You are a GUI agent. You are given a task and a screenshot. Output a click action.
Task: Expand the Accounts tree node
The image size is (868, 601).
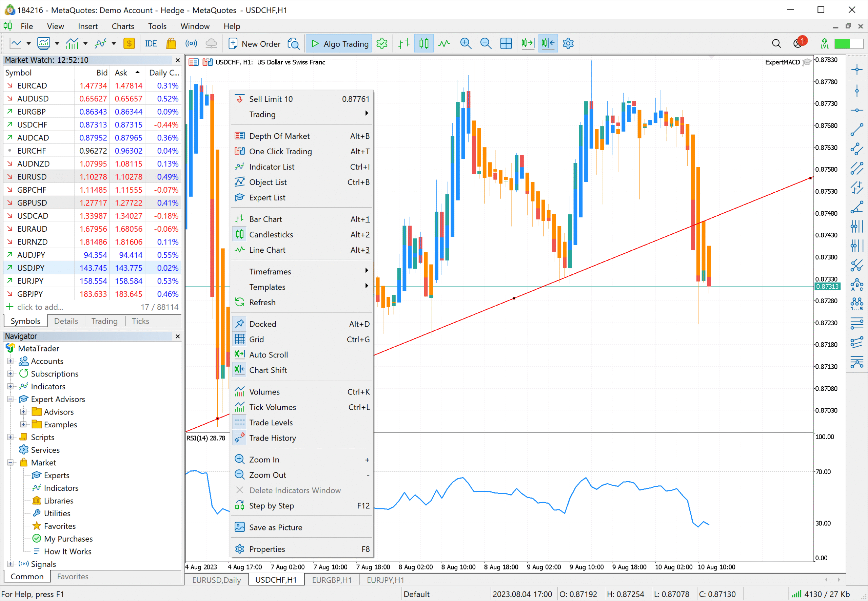pyautogui.click(x=11, y=361)
